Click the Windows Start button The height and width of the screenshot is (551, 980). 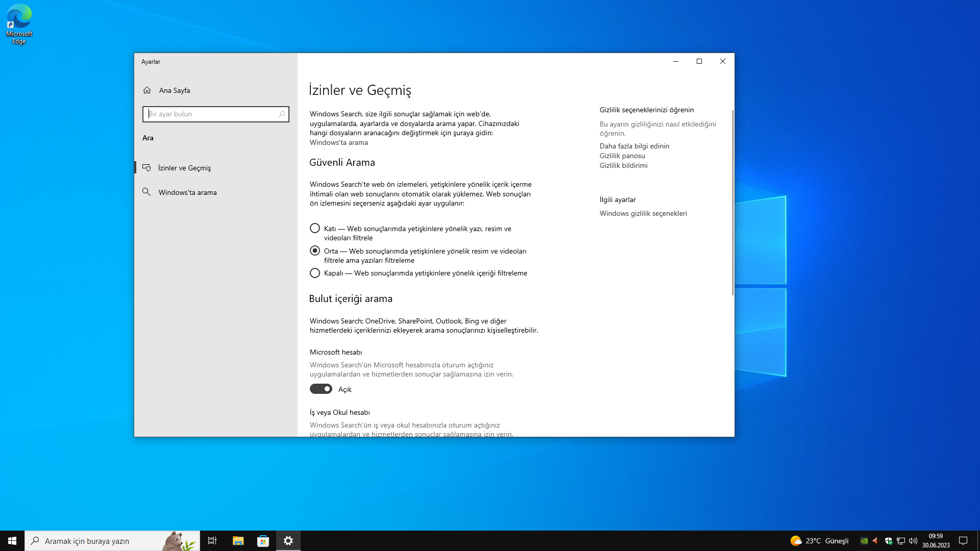[x=12, y=541]
